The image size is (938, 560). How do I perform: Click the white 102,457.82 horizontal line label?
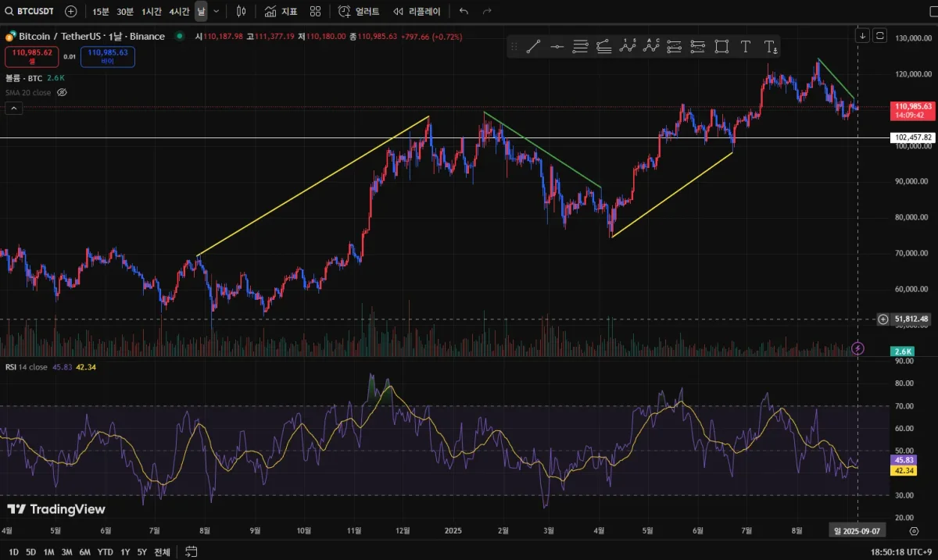click(913, 137)
